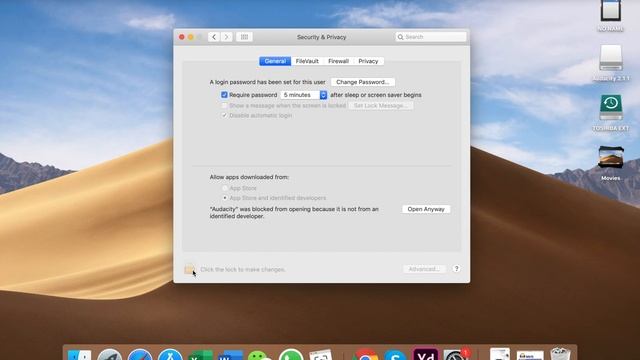Click 'Click the lock to make changes' text
Image resolution: width=640 pixels, height=360 pixels.
coord(242,269)
